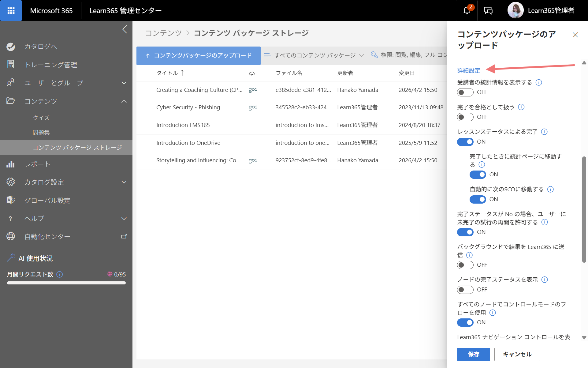Click go1 icon on Cyber Security - Phishing row
588x368 pixels.
coord(253,107)
